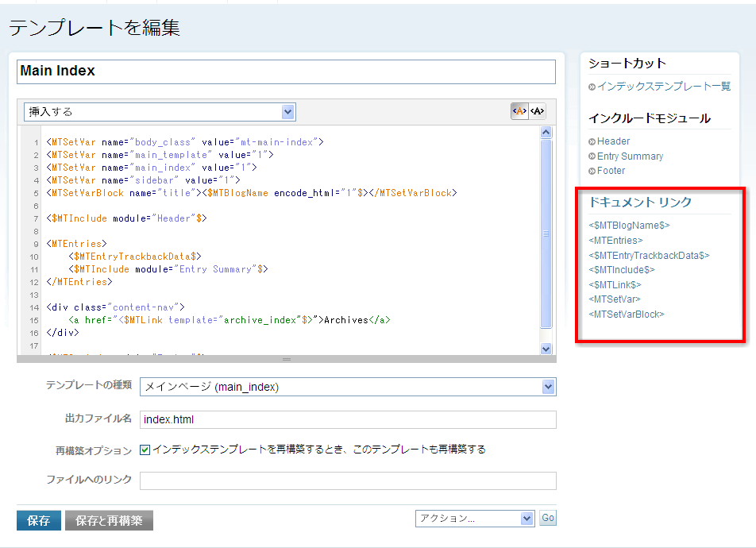Image resolution: width=756 pixels, height=548 pixels.
Task: Disable syntax highlighting with the black A icon
Action: [538, 111]
